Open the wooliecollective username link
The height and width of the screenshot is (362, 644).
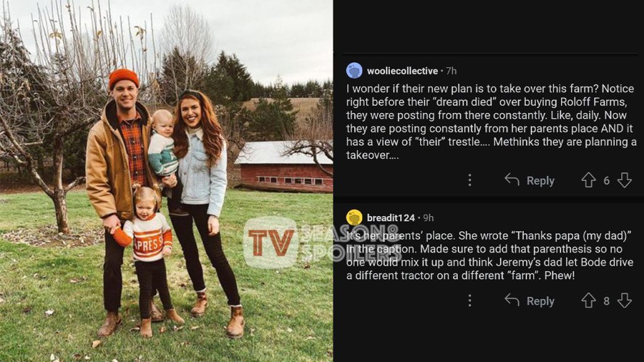point(402,71)
